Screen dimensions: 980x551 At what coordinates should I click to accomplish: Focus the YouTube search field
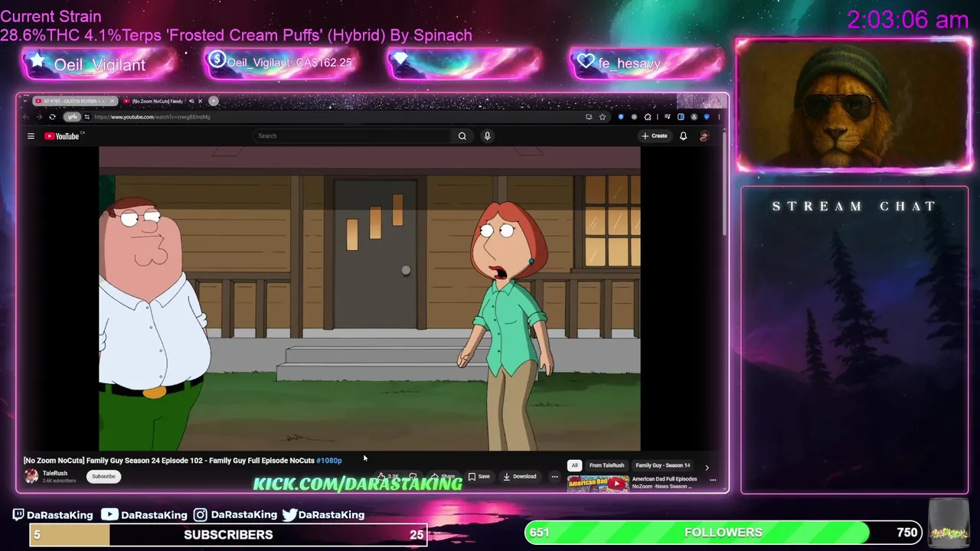354,136
